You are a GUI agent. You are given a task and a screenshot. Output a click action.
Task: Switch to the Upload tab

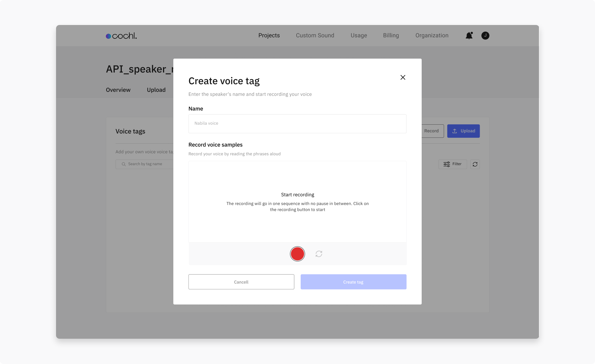(156, 90)
